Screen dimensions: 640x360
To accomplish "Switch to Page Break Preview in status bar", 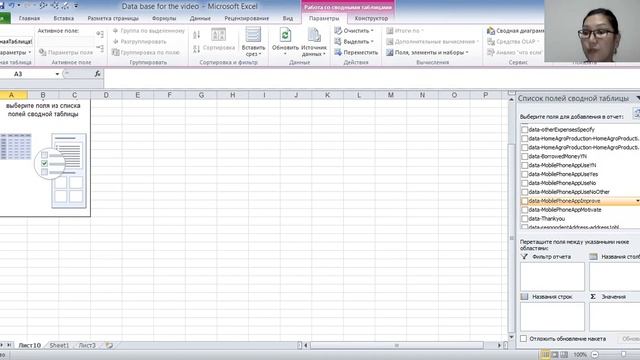I will (x=564, y=355).
